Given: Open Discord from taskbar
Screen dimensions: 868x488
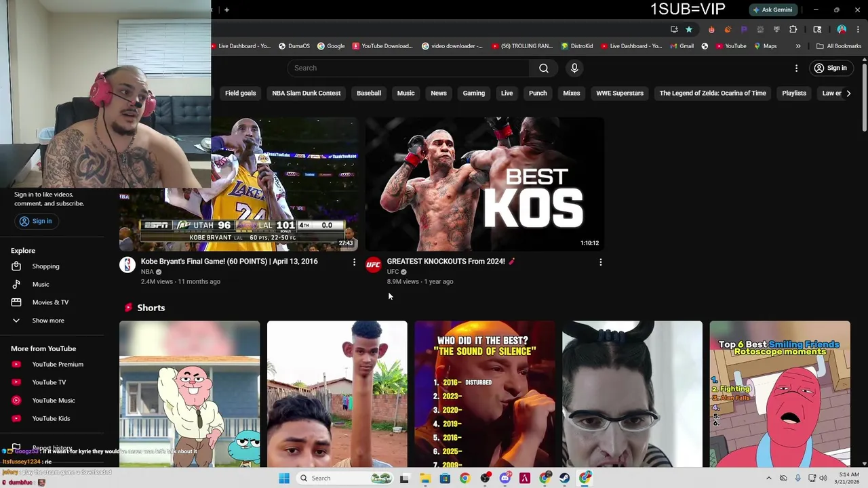Looking at the screenshot, I should coord(505,479).
